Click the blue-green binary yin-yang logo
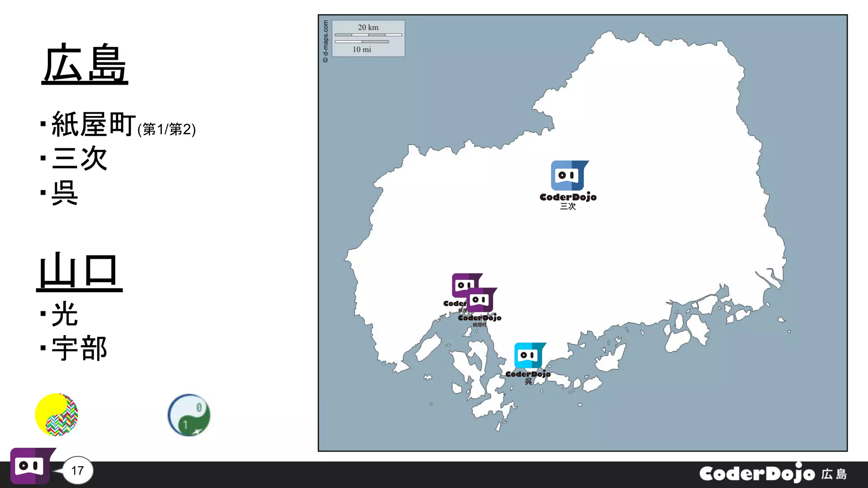The width and height of the screenshot is (868, 488). 189,415
